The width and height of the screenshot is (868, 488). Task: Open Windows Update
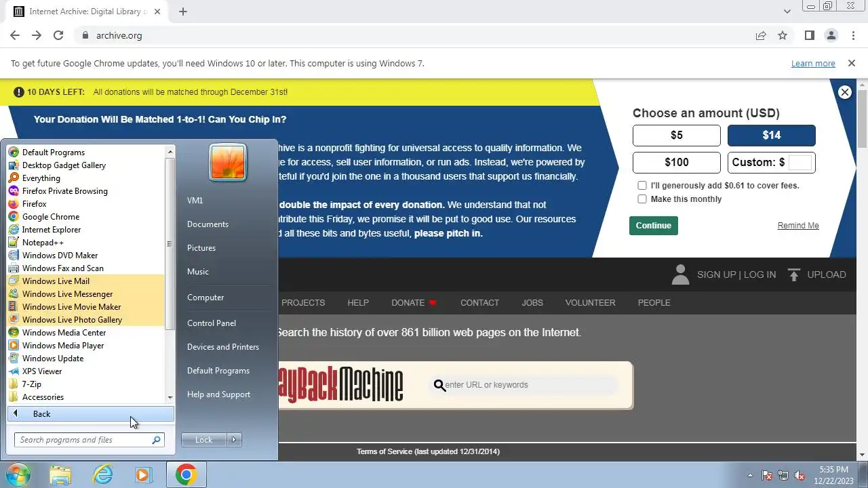click(x=52, y=359)
